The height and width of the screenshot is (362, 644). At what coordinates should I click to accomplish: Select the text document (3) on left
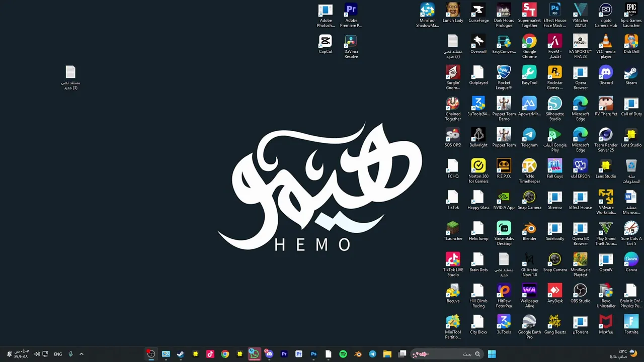coord(70,78)
